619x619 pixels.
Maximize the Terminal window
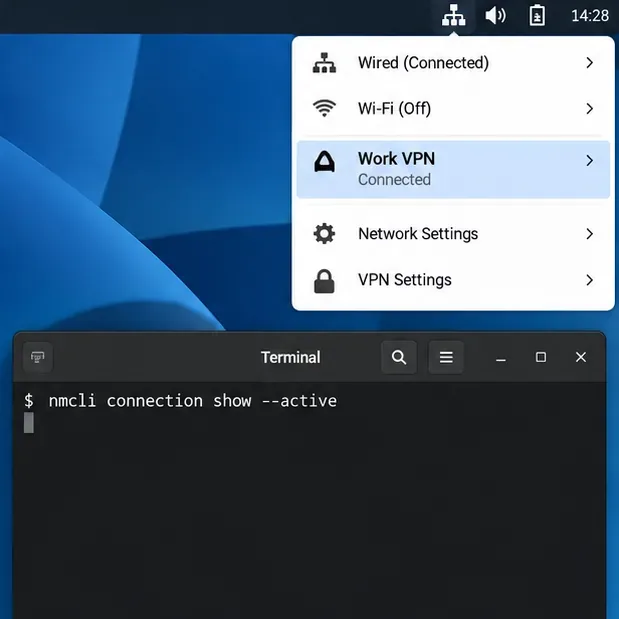coord(541,357)
